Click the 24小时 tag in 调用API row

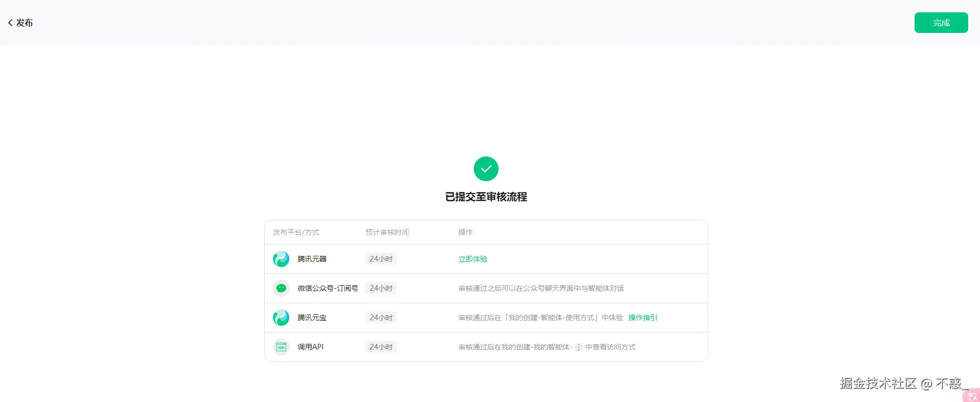[x=381, y=347]
